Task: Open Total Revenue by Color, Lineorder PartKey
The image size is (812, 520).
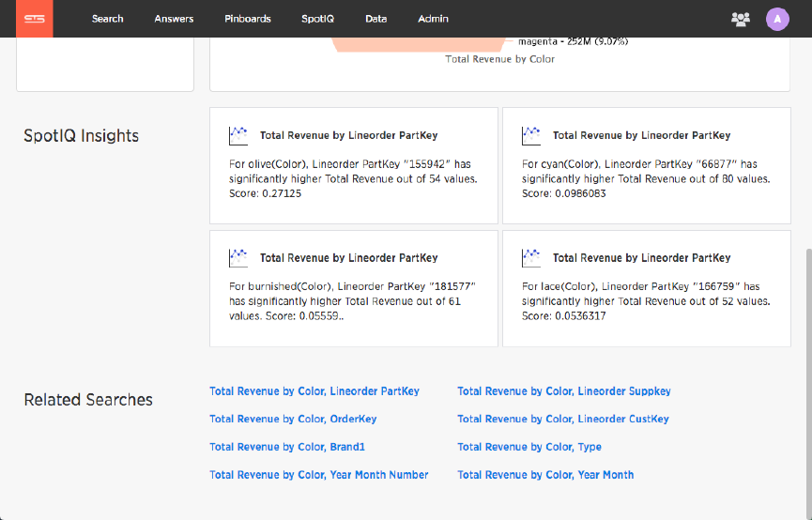Action: pyautogui.click(x=314, y=391)
